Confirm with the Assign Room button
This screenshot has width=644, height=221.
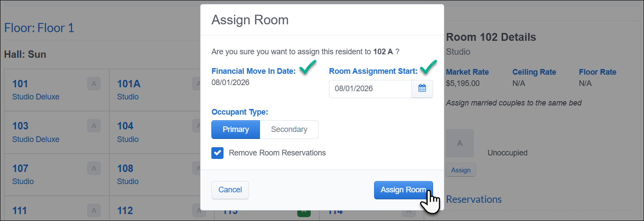[x=404, y=190]
